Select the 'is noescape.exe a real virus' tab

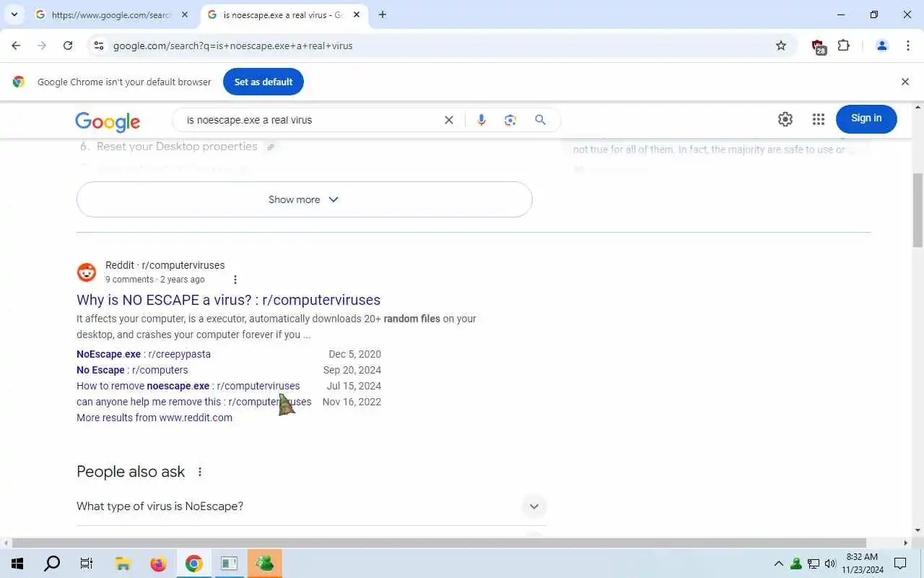[283, 14]
